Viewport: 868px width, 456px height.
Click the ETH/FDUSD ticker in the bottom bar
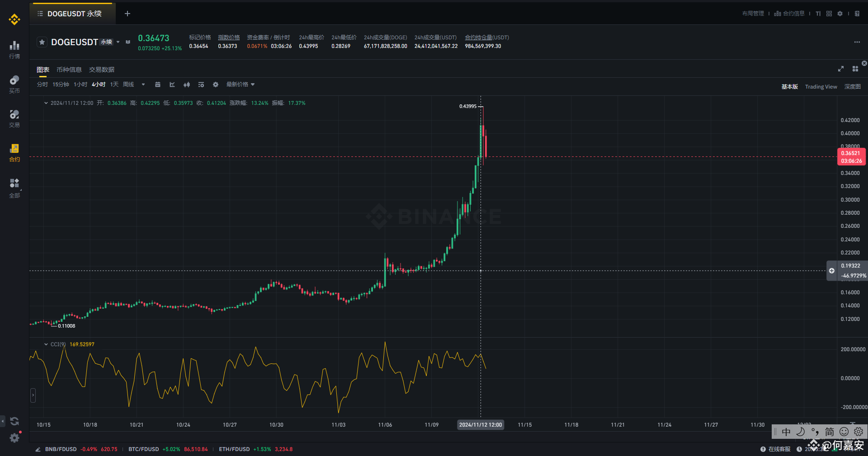click(256, 449)
